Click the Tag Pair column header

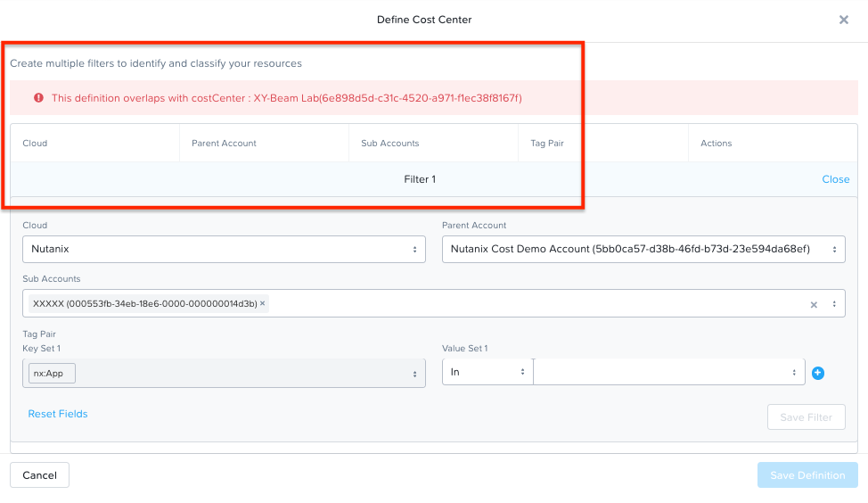[x=547, y=143]
